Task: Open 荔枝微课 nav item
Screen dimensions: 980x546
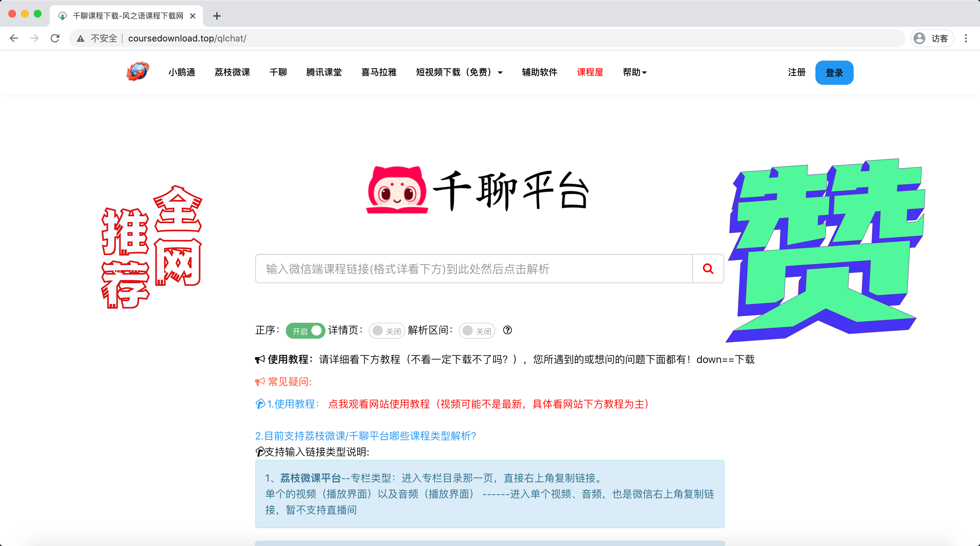Action: [232, 72]
